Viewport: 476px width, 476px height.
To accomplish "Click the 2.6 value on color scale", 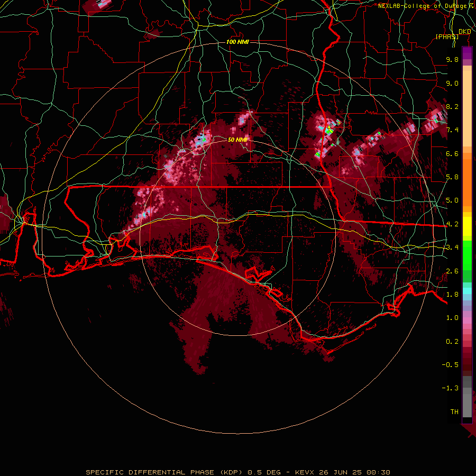I will point(452,271).
